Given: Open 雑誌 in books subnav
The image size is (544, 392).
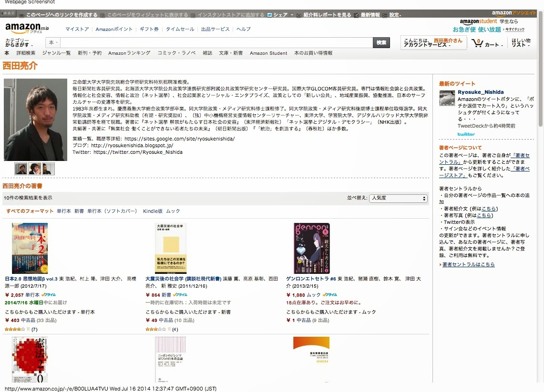Looking at the screenshot, I should pos(207,53).
